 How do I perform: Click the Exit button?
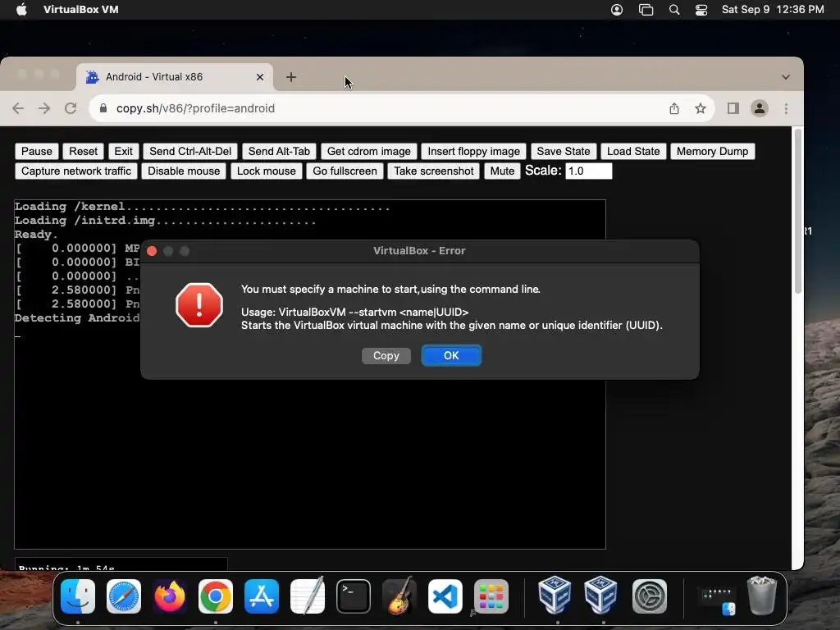pos(123,152)
